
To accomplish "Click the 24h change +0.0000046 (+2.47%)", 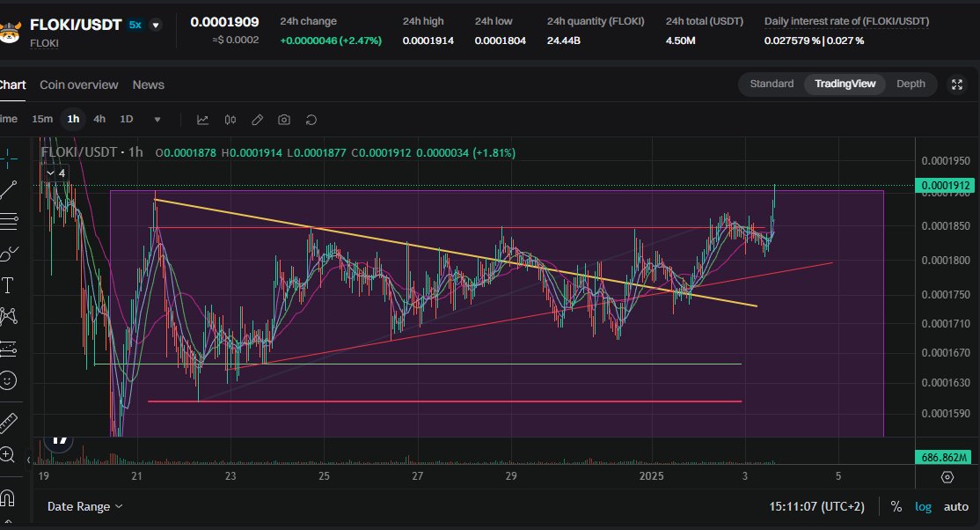I will point(331,40).
